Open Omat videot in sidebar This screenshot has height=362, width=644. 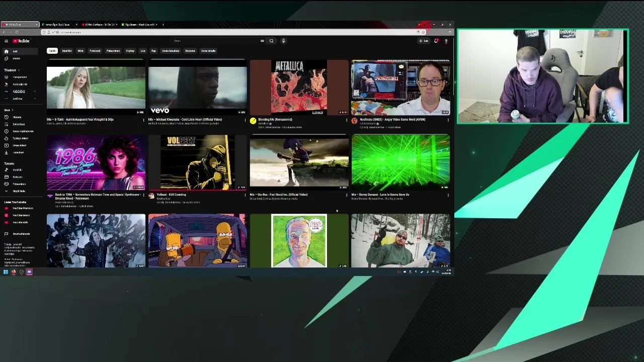tap(19, 145)
